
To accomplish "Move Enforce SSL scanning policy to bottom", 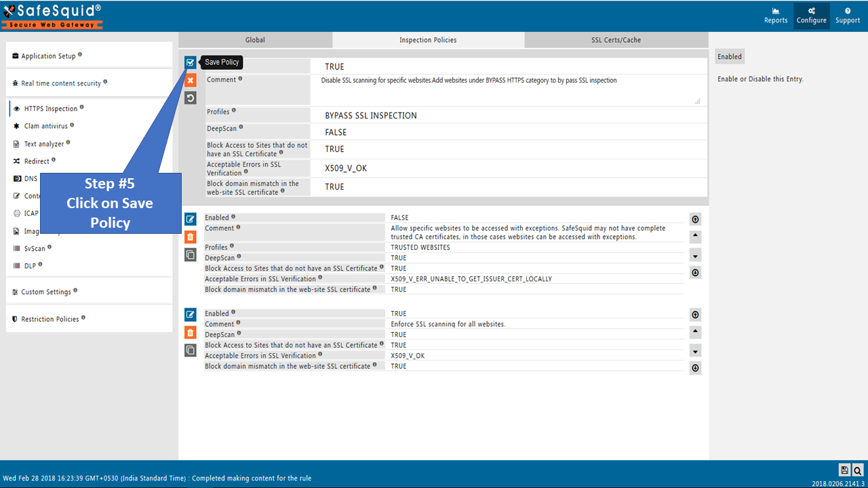I will pyautogui.click(x=695, y=368).
